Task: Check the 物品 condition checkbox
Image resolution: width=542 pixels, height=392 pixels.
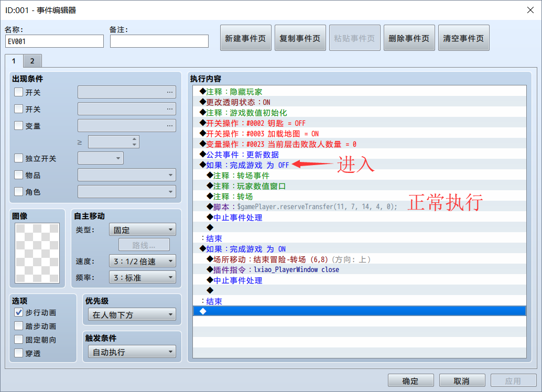Action: click(x=19, y=175)
